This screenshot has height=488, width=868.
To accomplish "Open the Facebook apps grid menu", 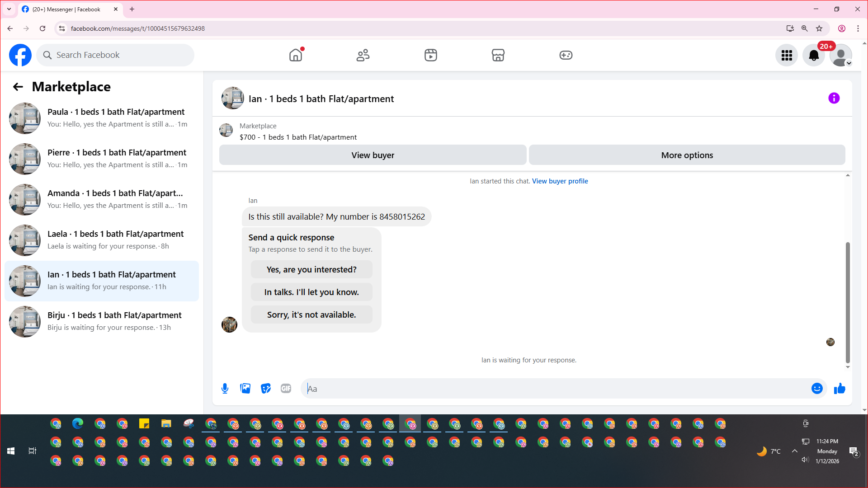I will 787,55.
